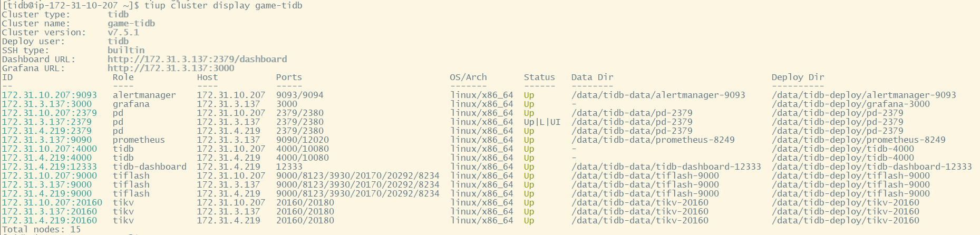Click the Deploy user: label
Viewport: 980px width, 235px height.
[34, 41]
